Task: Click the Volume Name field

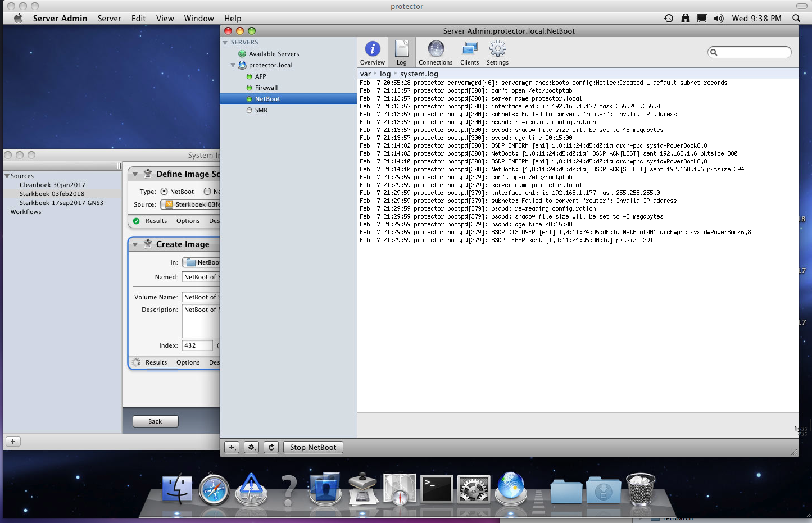Action: [201, 297]
